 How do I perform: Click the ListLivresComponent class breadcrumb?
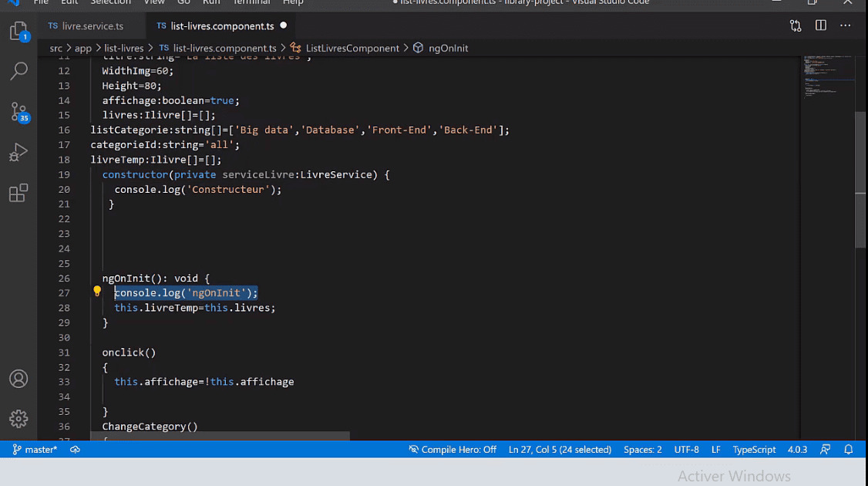tap(345, 48)
